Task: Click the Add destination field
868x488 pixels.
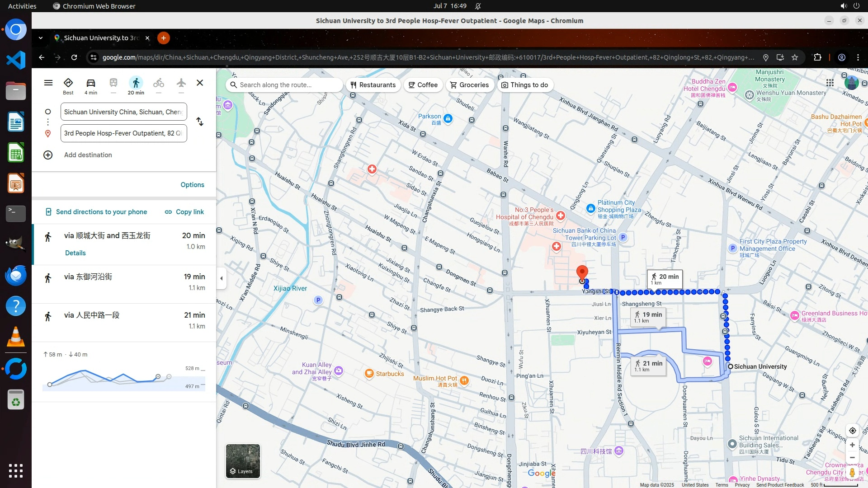Action: [x=88, y=155]
